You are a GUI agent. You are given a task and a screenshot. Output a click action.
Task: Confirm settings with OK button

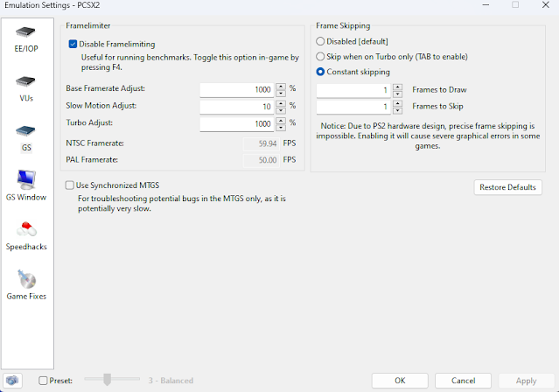click(x=400, y=381)
